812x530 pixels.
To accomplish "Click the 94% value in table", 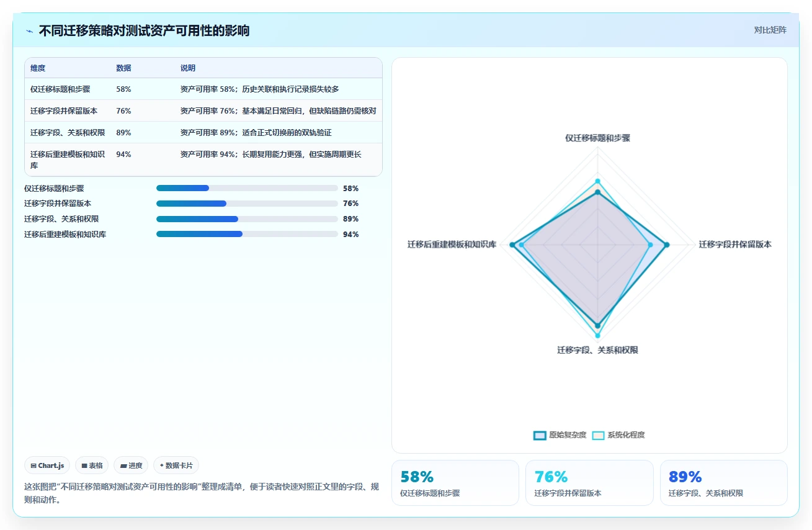I will 123,155.
